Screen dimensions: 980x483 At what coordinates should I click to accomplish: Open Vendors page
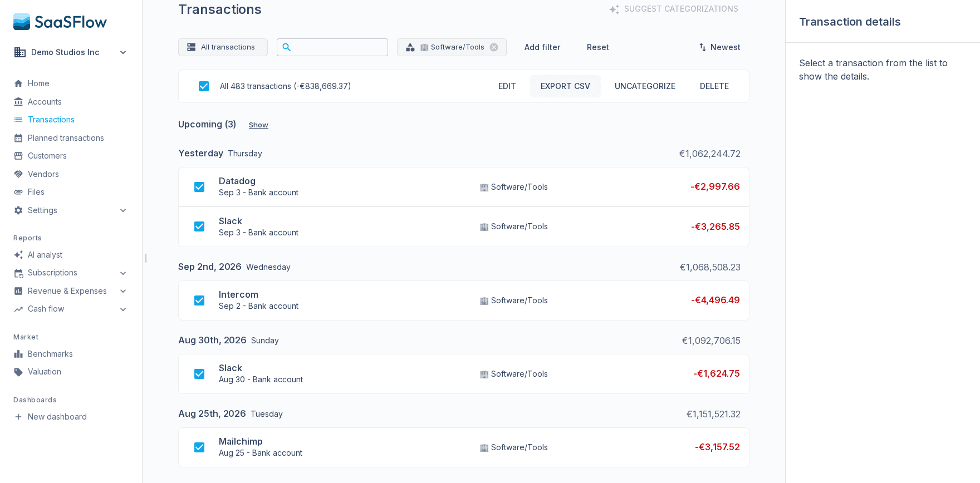pos(43,174)
